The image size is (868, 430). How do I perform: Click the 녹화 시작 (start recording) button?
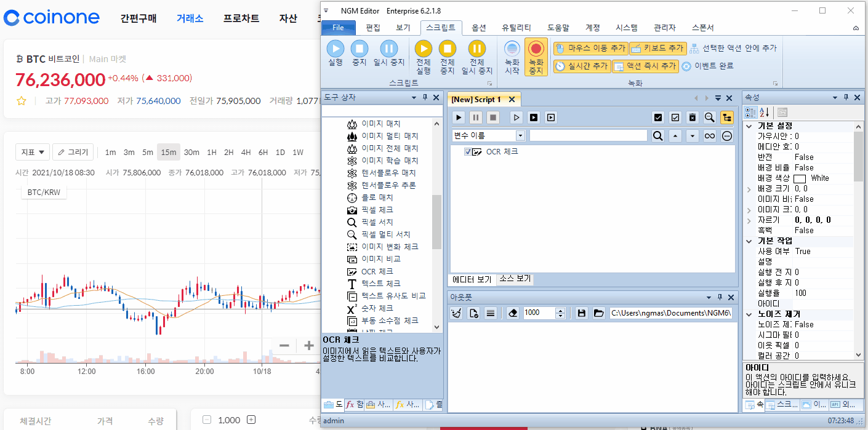512,57
